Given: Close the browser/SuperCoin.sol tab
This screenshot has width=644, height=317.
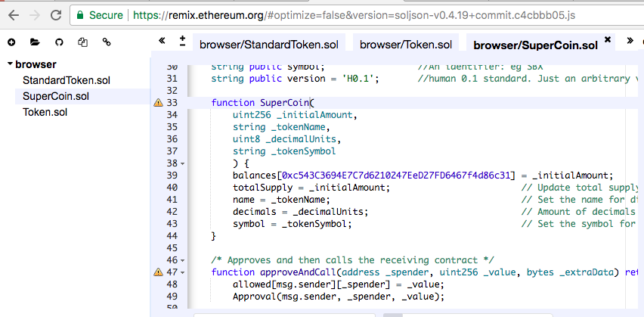Looking at the screenshot, I should coord(606,38).
